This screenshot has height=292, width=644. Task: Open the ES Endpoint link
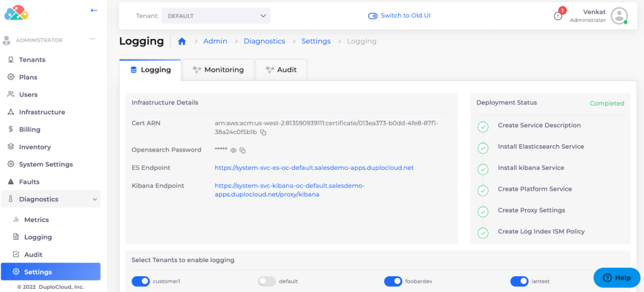click(314, 168)
